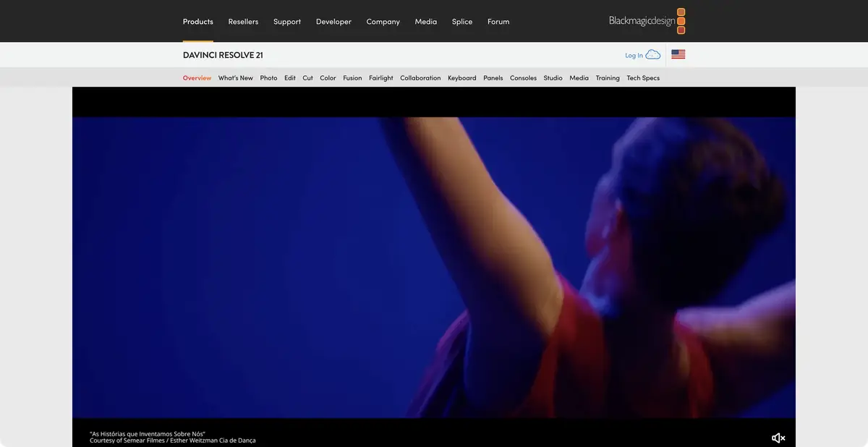Navigate to the Developer section

(x=333, y=22)
